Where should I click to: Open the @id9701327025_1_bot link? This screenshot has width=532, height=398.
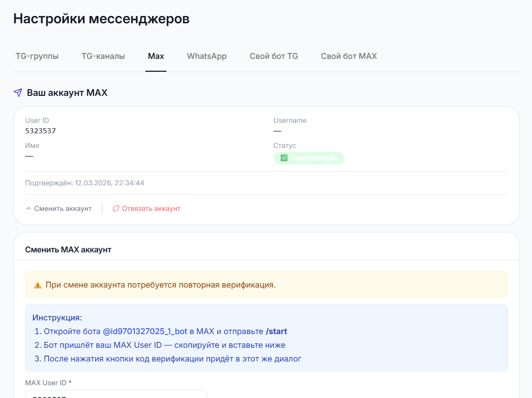(145, 331)
